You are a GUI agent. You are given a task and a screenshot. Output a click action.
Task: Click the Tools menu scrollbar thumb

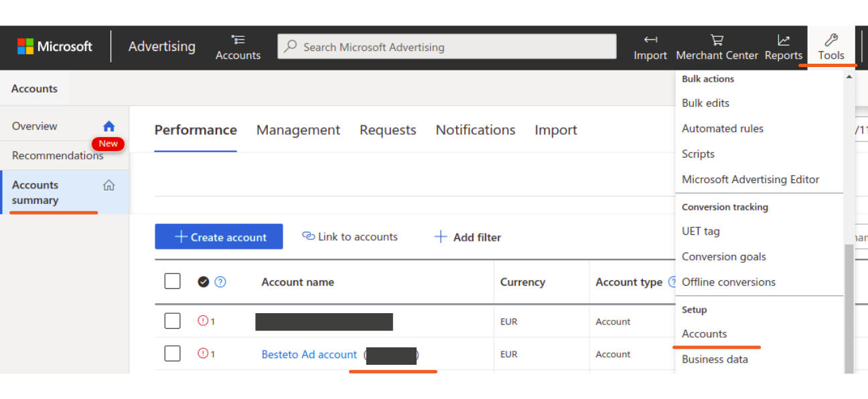[849, 308]
